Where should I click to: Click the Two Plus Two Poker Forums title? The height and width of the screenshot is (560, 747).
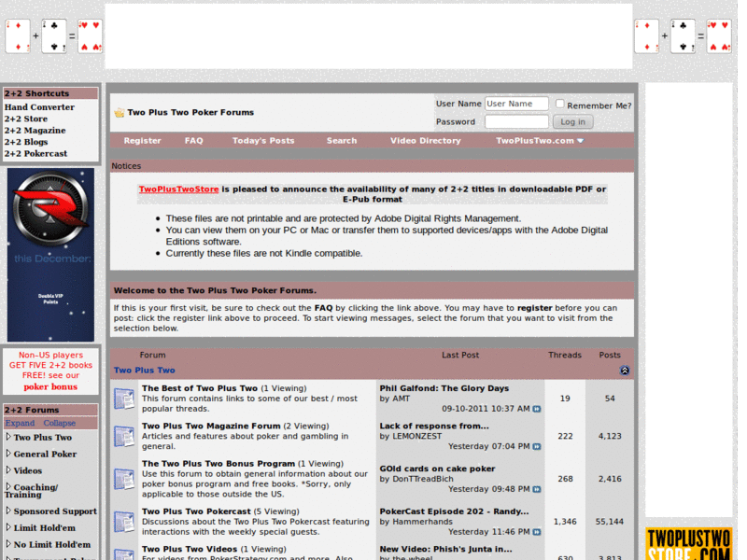click(x=190, y=112)
